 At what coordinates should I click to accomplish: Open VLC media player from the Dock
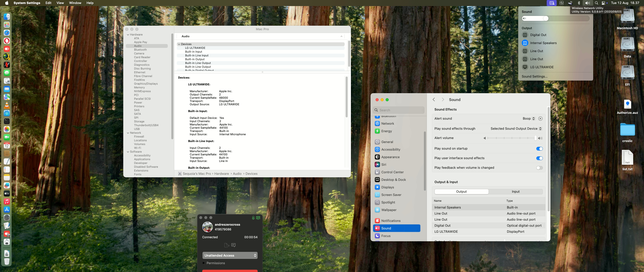pos(7,105)
